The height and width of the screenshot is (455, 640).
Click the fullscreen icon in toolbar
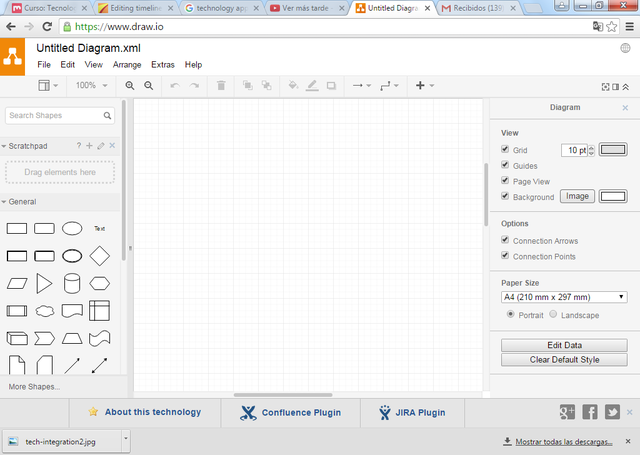click(x=605, y=87)
